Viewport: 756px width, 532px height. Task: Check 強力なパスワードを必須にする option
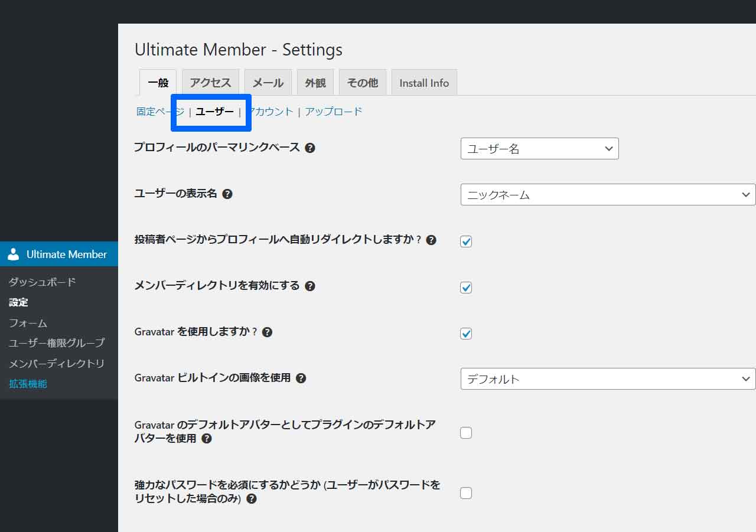pyautogui.click(x=466, y=493)
